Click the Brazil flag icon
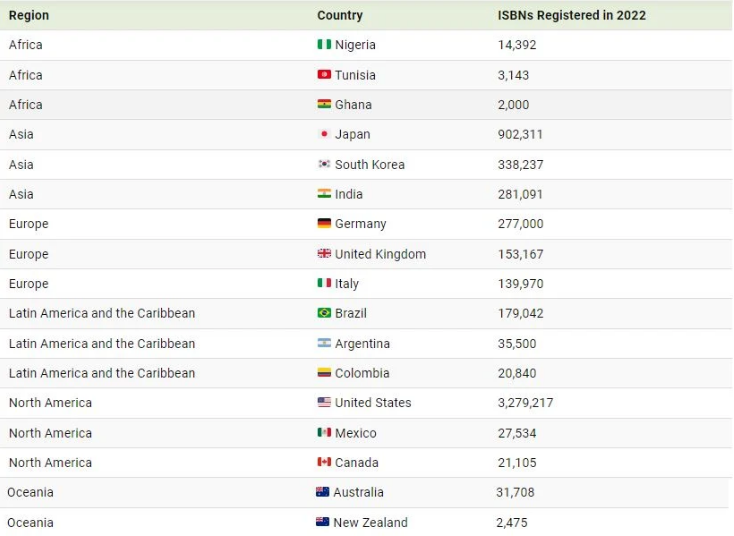This screenshot has height=536, width=734. [x=324, y=313]
